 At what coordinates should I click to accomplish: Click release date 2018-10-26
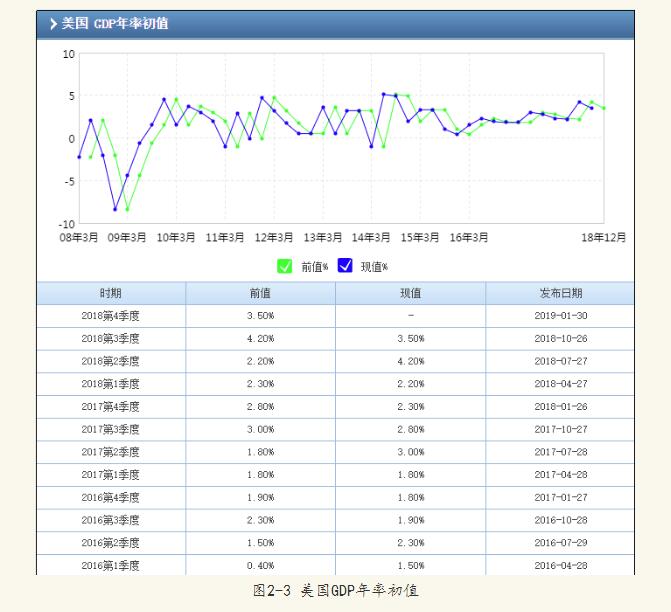tap(561, 339)
